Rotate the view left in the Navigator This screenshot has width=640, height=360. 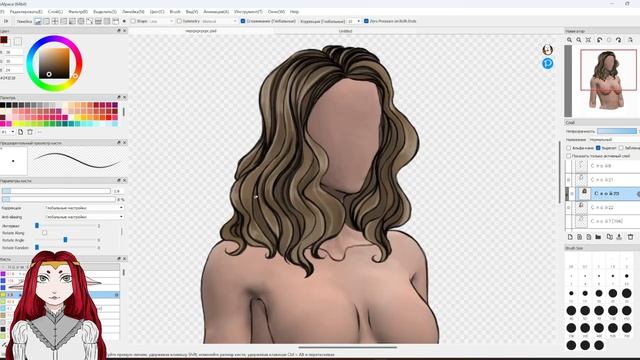point(600,40)
